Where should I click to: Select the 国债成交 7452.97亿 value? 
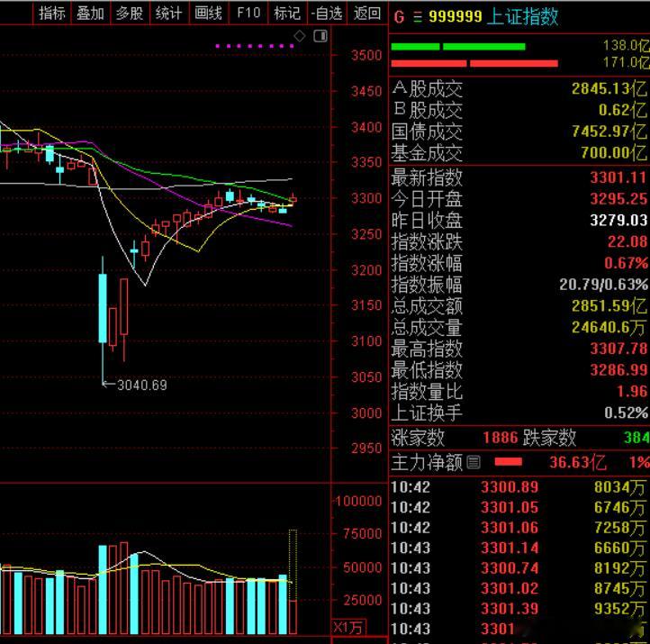click(609, 132)
